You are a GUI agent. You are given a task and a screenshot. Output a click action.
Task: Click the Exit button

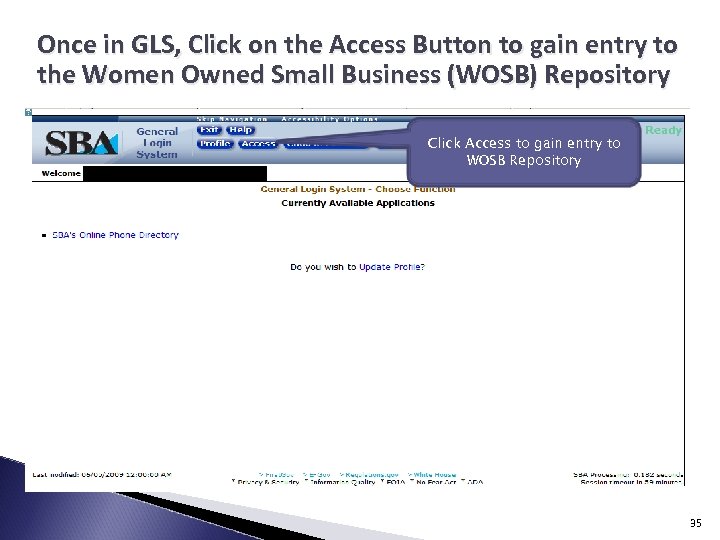(209, 130)
